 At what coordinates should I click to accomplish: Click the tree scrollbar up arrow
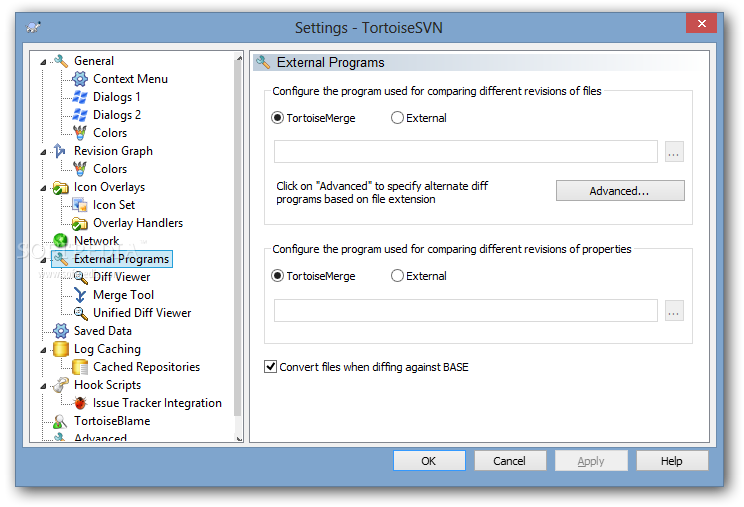tap(239, 58)
